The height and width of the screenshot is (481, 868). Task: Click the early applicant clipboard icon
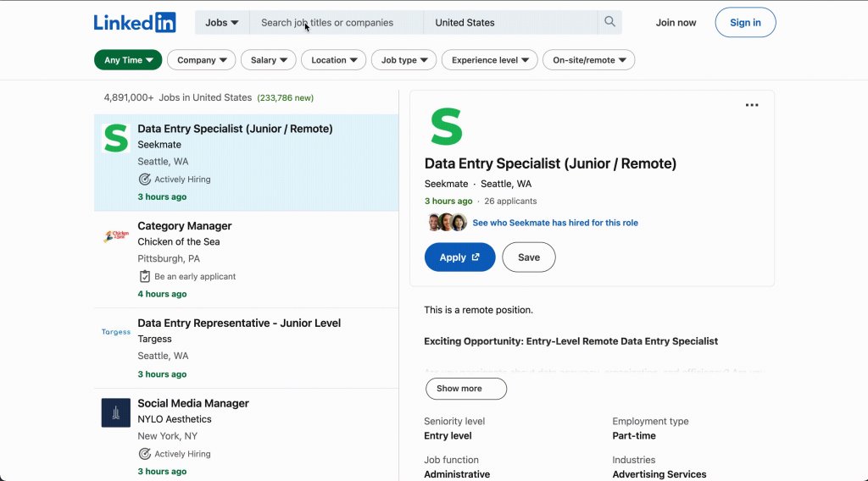tap(144, 276)
